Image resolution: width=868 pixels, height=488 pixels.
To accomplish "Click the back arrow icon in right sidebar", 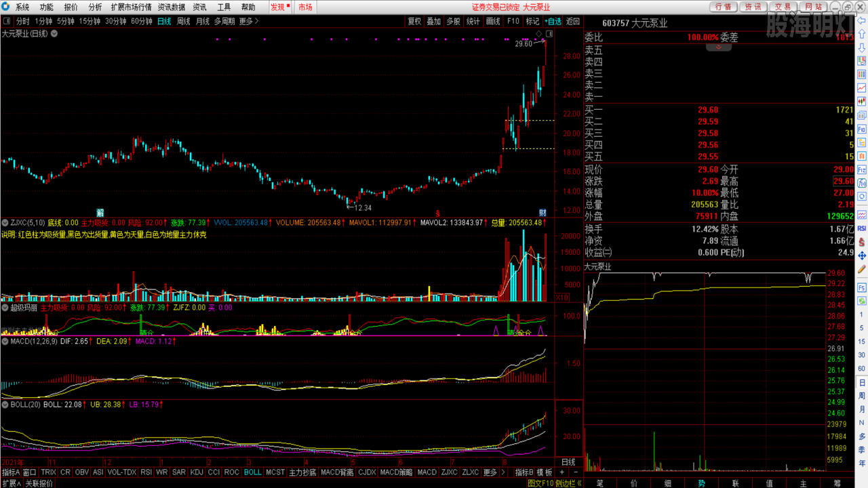I will point(861,22).
